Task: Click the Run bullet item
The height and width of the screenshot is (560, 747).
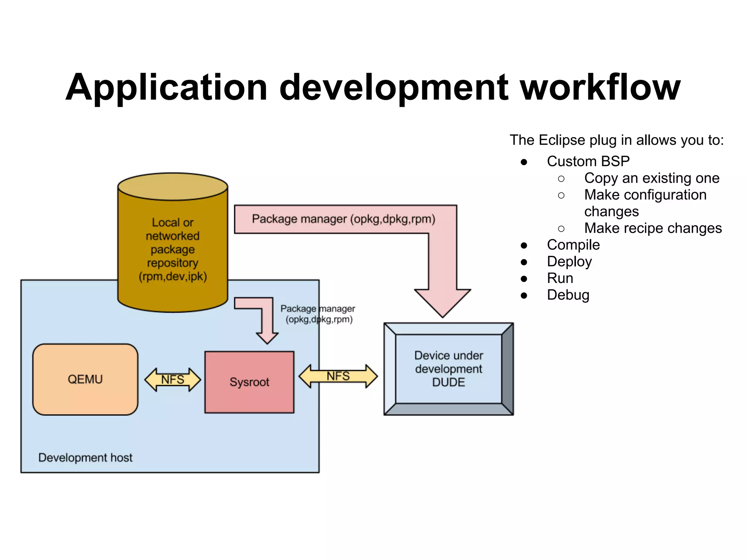Action: (x=560, y=278)
